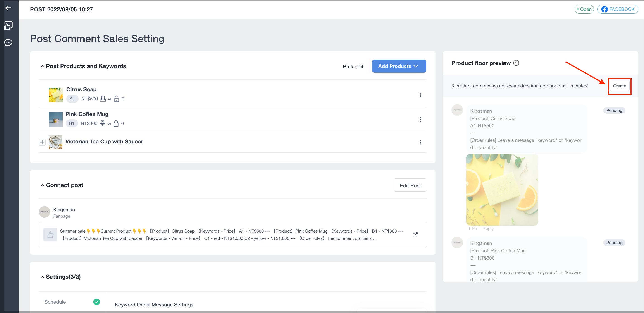Click the Summer sale post text
644x313 pixels.
point(231,235)
